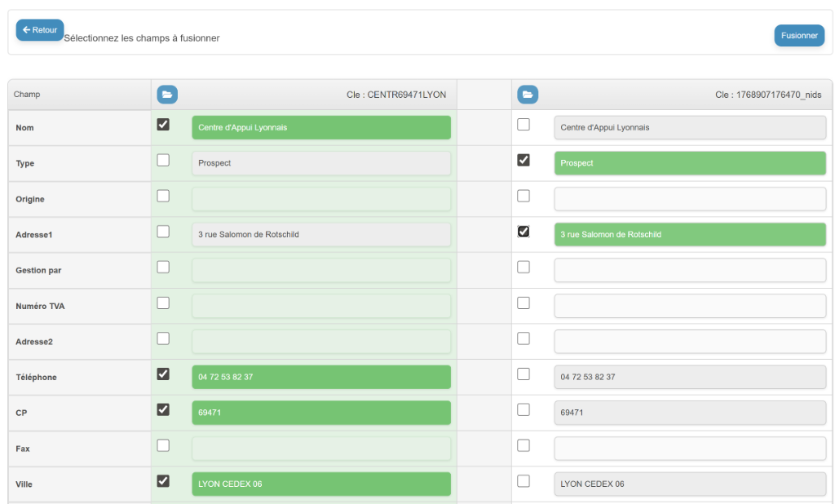Viewport: 835px width, 504px height.
Task: Enable the left Adresse1 checkbox
Action: coord(163,232)
